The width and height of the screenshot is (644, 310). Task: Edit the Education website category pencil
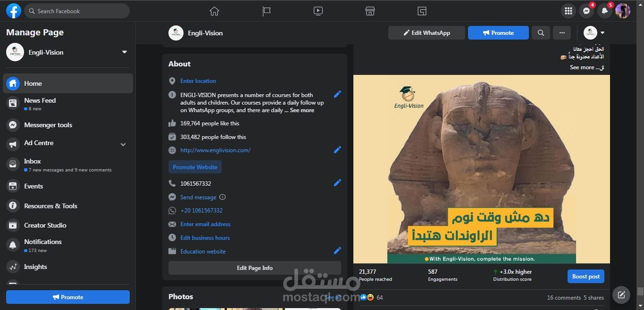337,251
